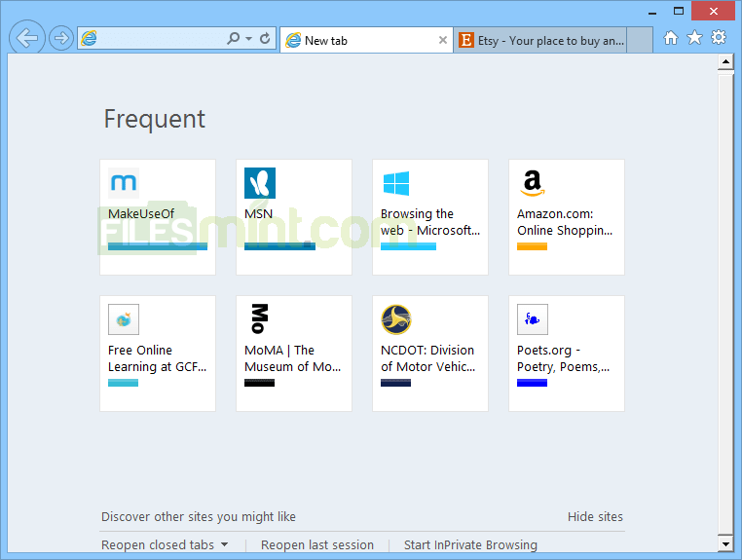742x560 pixels.
Task: Click Amazon.com: Online Shopping title
Action: [x=565, y=222]
